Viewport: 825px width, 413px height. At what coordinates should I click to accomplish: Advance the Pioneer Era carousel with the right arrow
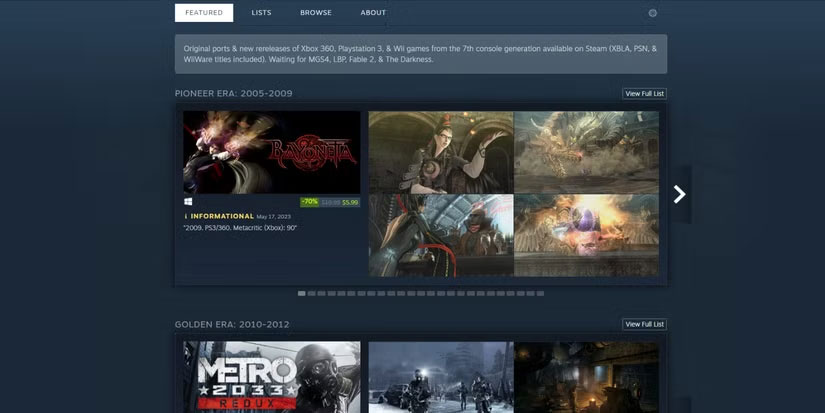[x=680, y=194]
